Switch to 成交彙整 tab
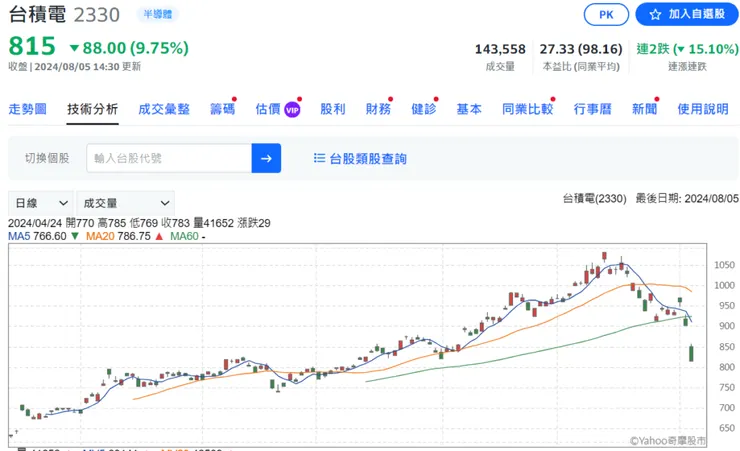Viewport: 740px width, 451px height. click(164, 109)
